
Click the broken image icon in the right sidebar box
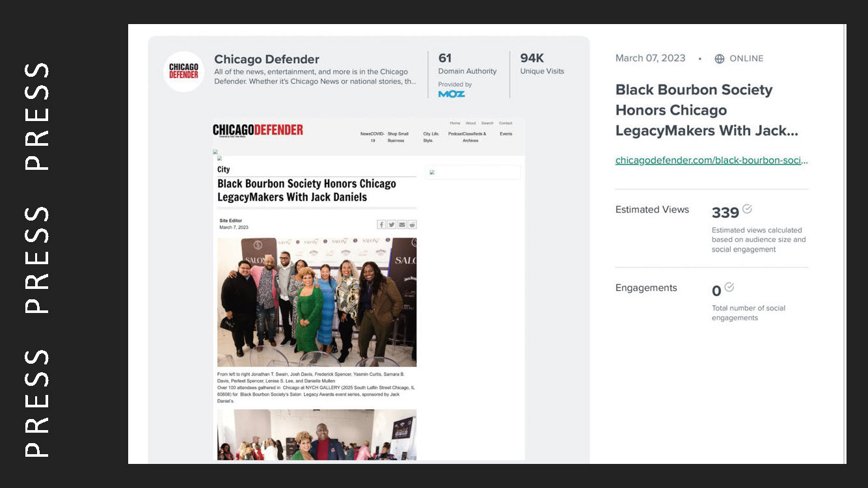coord(432,172)
